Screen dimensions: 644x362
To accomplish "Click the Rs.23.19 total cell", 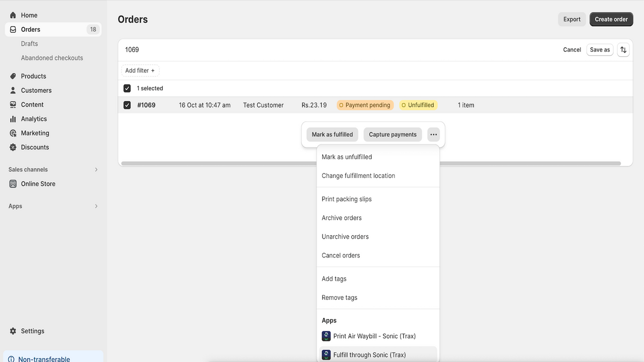I will [314, 105].
